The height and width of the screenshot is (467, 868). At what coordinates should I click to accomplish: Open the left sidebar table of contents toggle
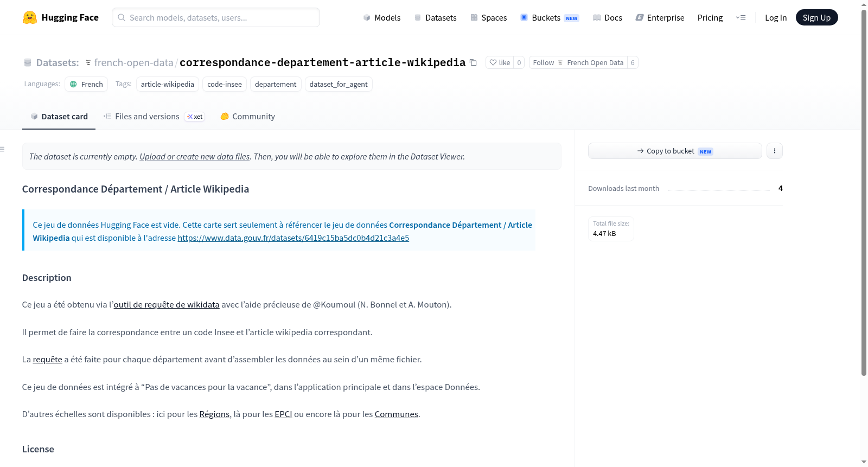[3, 149]
